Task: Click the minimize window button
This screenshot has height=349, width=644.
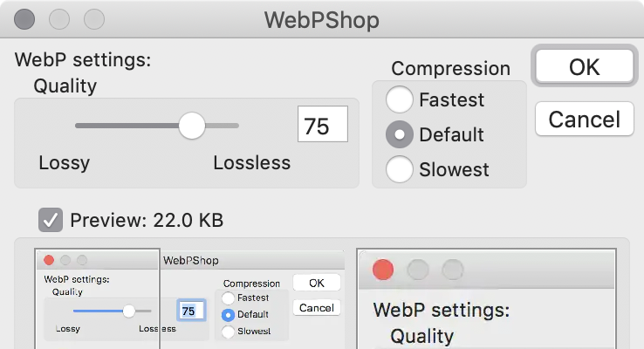Action: 59,19
